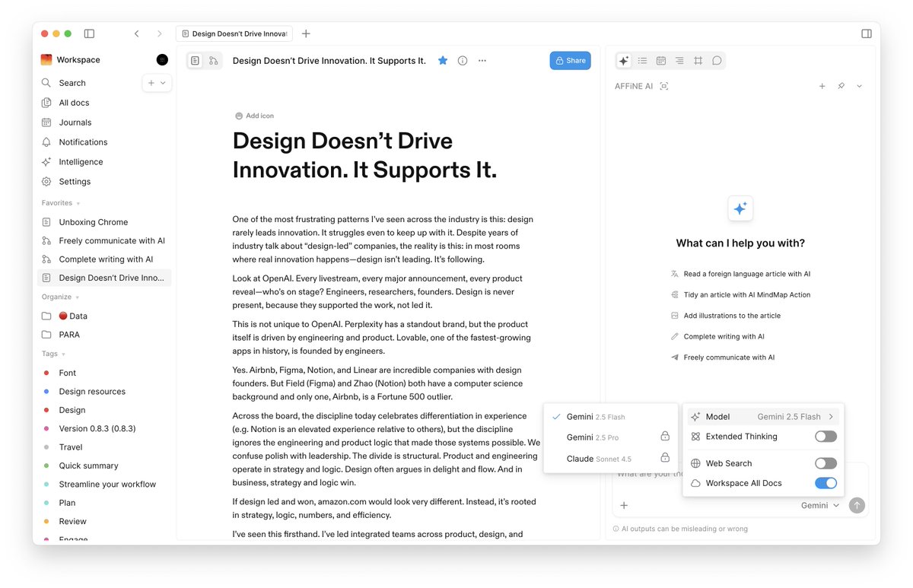Open the Workspace switcher
This screenshot has height=588, width=913.
pyautogui.click(x=71, y=59)
